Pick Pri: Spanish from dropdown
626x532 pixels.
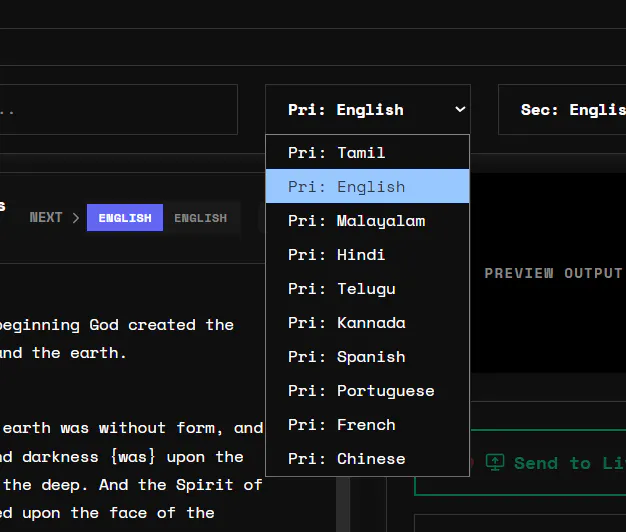click(x=367, y=356)
